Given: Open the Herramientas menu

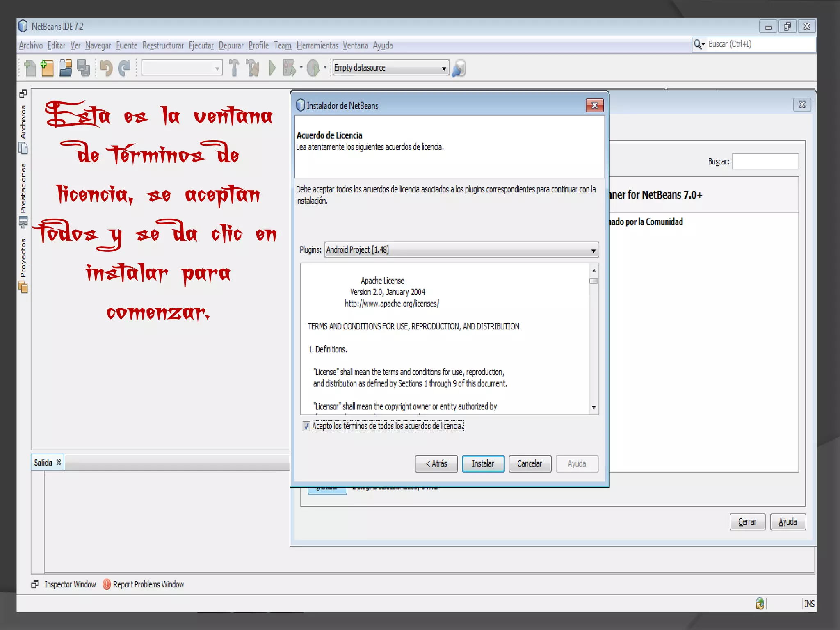Looking at the screenshot, I should click(x=317, y=46).
